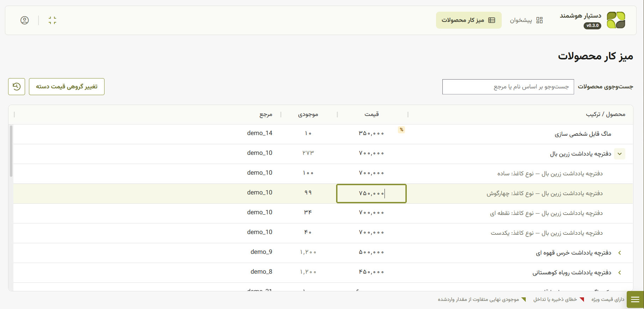Click the محصول / ترکیب column header
The image size is (644, 309).
(x=606, y=114)
